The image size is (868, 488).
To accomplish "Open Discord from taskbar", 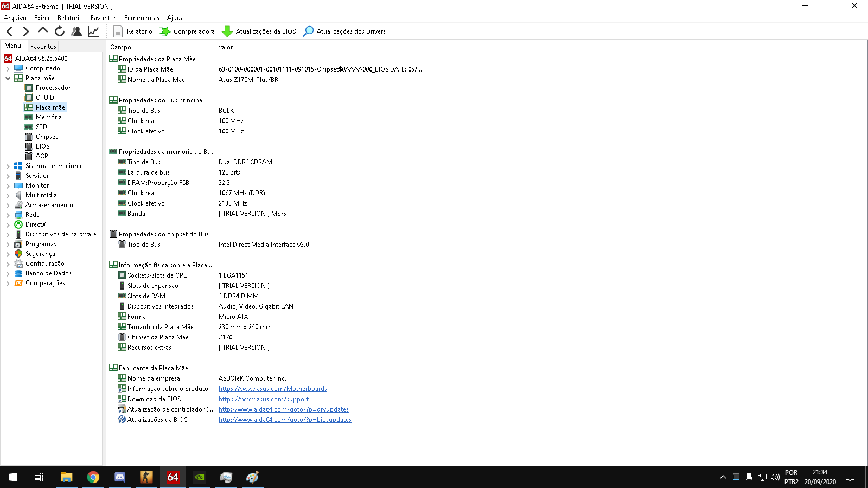I will [119, 477].
